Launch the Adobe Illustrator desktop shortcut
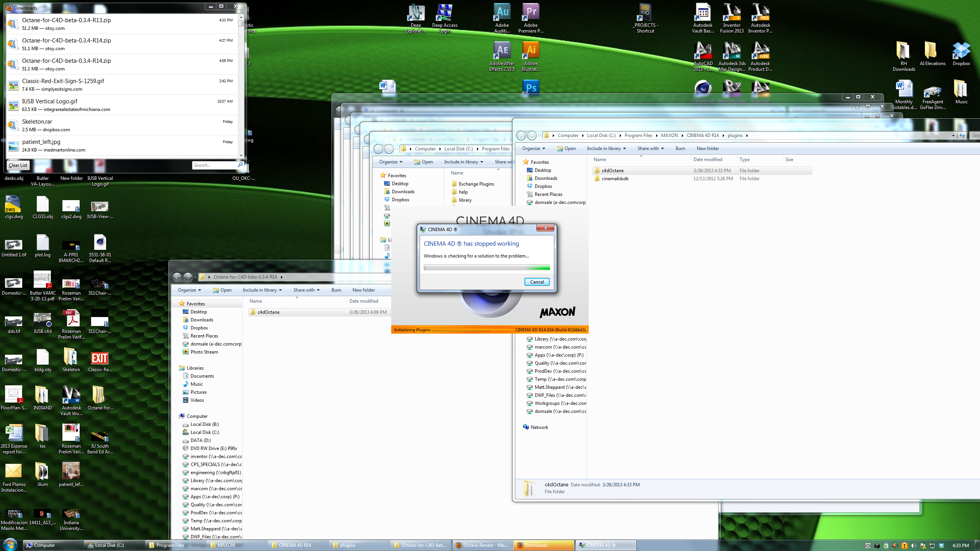Image resolution: width=980 pixels, height=551 pixels. (531, 56)
